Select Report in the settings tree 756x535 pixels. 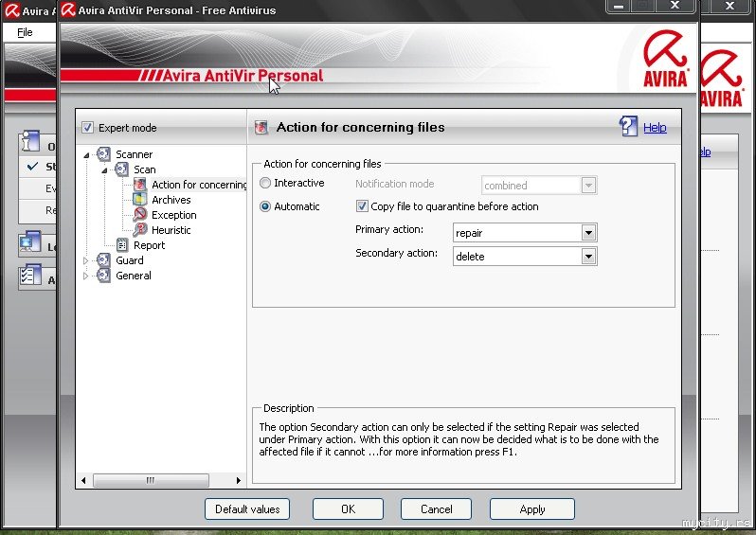[149, 245]
